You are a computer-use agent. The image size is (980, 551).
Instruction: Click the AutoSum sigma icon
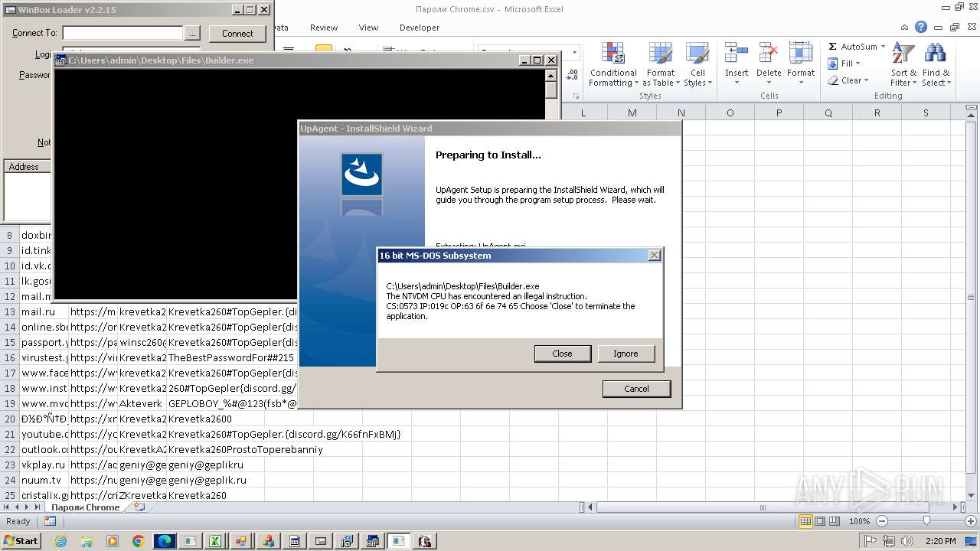click(832, 47)
